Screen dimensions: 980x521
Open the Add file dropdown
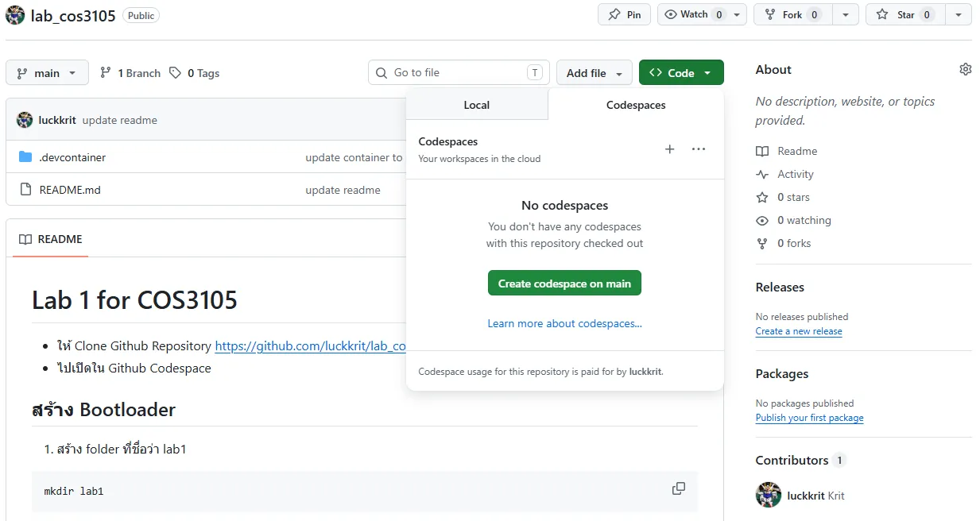(x=595, y=73)
